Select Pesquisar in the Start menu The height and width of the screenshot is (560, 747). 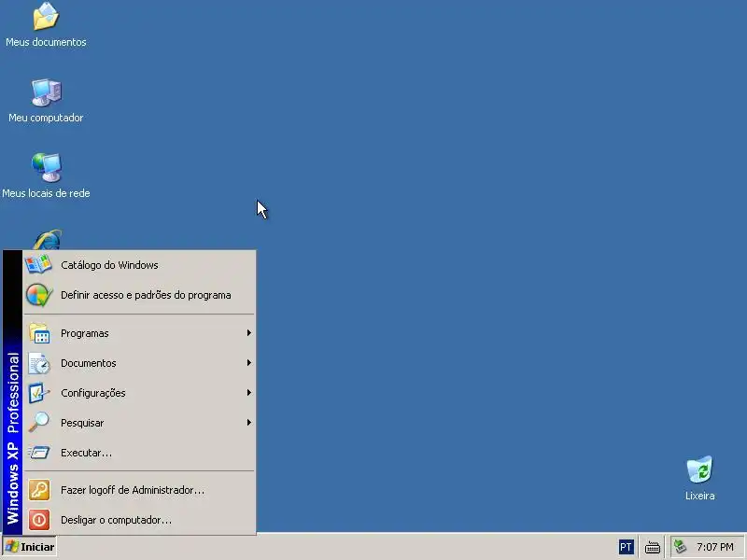pos(138,423)
